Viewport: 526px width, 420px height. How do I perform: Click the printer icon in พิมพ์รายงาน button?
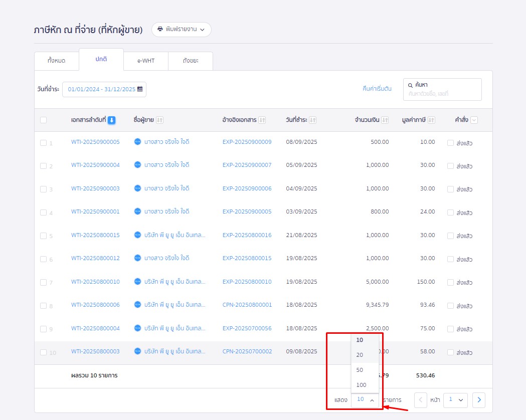point(160,29)
